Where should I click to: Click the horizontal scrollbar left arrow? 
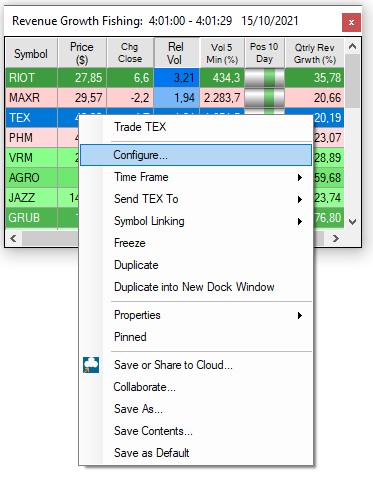14,238
